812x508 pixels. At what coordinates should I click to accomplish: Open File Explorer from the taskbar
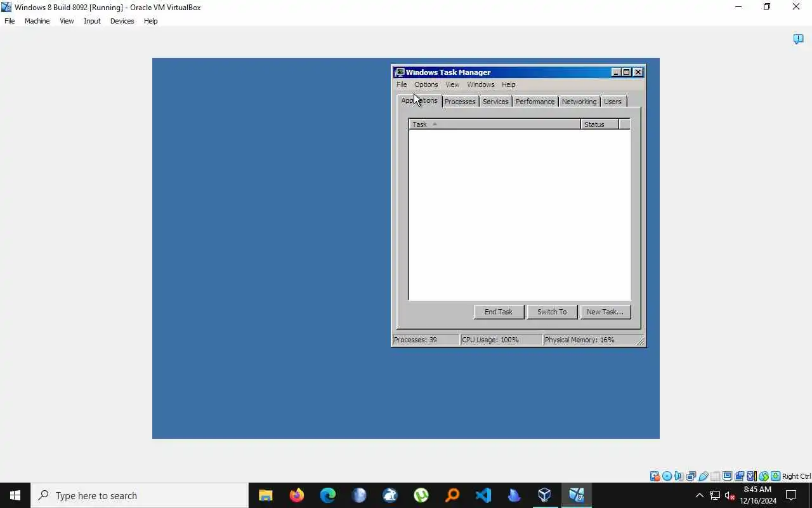click(x=266, y=495)
